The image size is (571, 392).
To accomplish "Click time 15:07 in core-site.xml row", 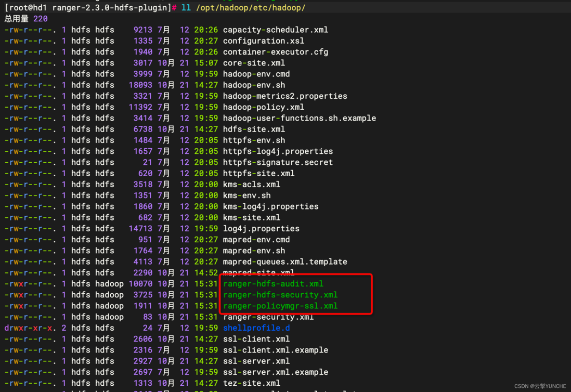I will pyautogui.click(x=206, y=63).
